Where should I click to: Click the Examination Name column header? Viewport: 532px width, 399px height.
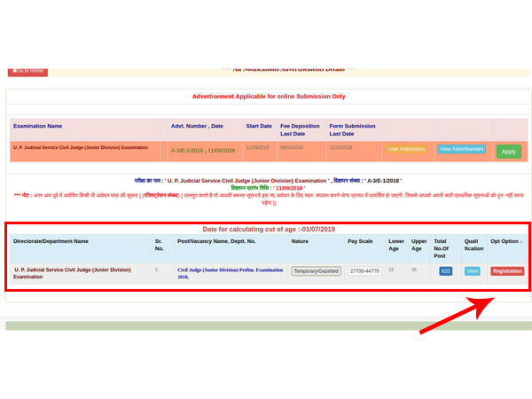(x=37, y=126)
